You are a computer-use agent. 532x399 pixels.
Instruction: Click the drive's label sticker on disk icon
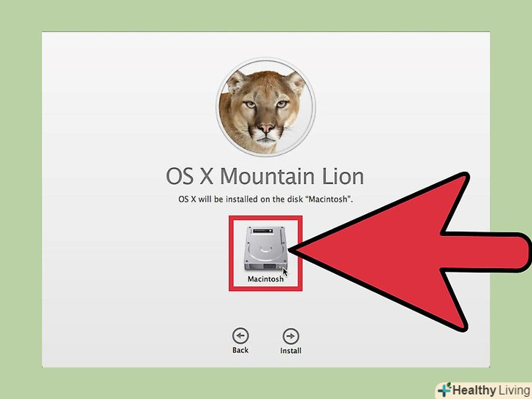click(x=262, y=231)
